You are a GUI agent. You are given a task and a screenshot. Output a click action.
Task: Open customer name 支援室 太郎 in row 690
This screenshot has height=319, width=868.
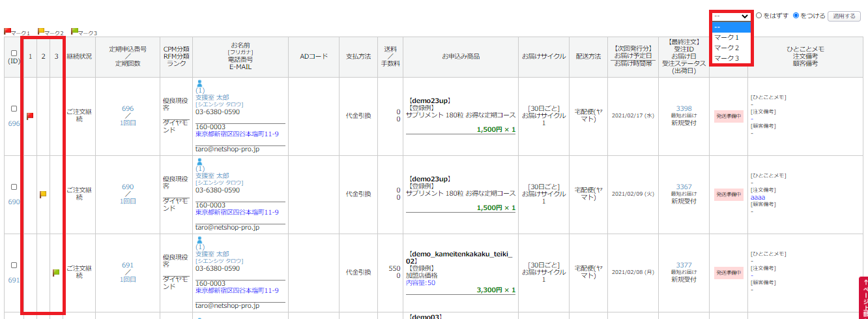212,175
